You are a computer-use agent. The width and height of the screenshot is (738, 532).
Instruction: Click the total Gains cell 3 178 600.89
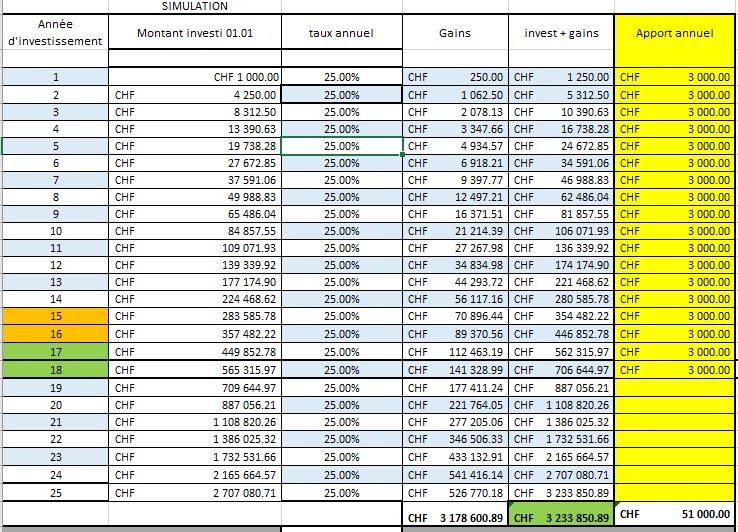tap(455, 514)
